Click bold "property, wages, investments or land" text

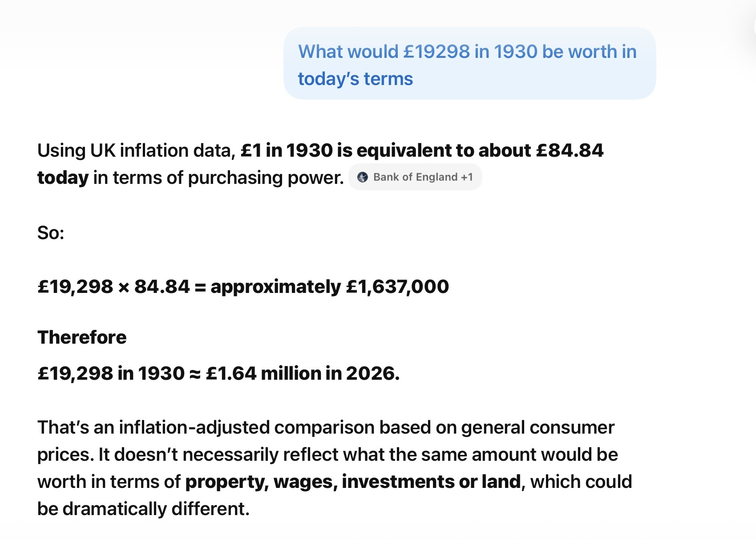coord(353,482)
